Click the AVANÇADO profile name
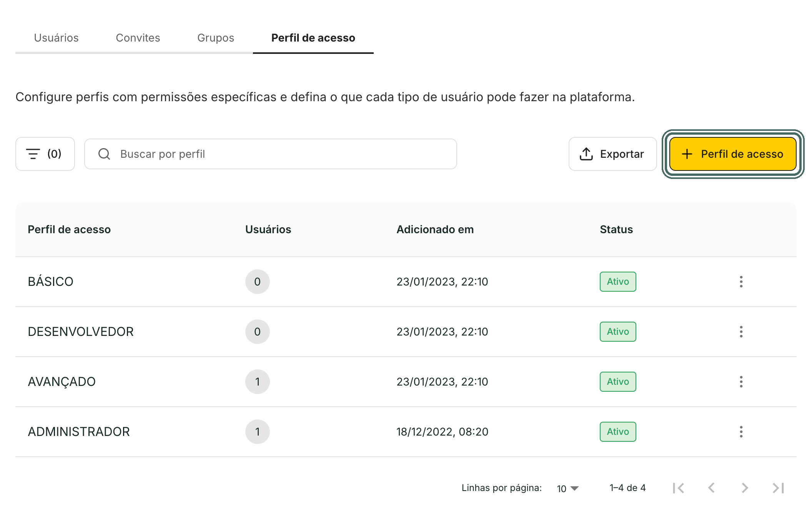Viewport: 812px width, 531px height. 62,382
